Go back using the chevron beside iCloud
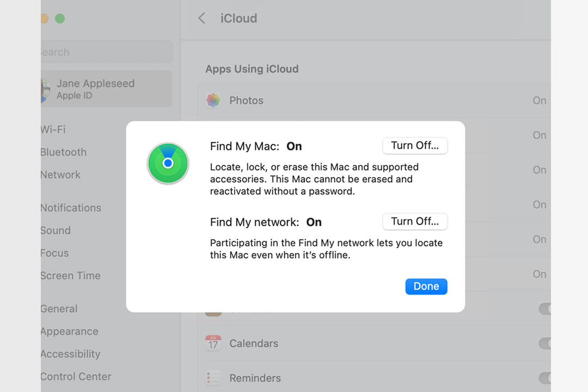 pyautogui.click(x=202, y=18)
